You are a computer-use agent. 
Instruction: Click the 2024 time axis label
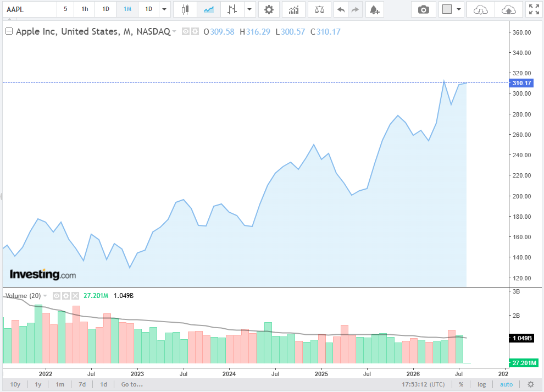click(x=229, y=374)
